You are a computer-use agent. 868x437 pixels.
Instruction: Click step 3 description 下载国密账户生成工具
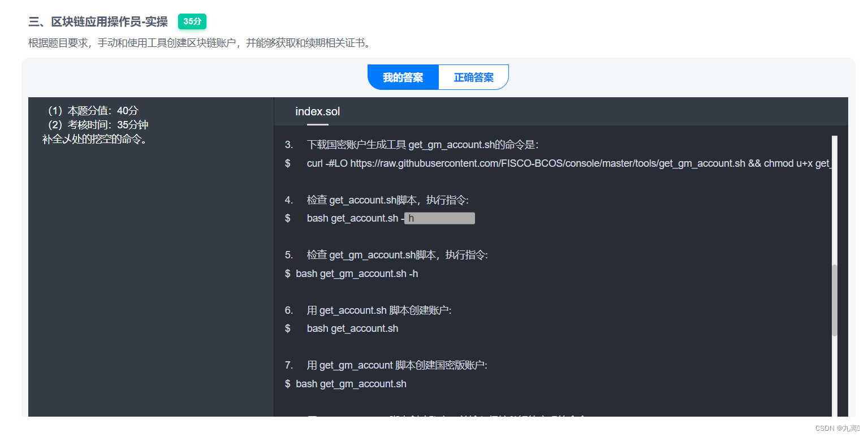(x=423, y=145)
